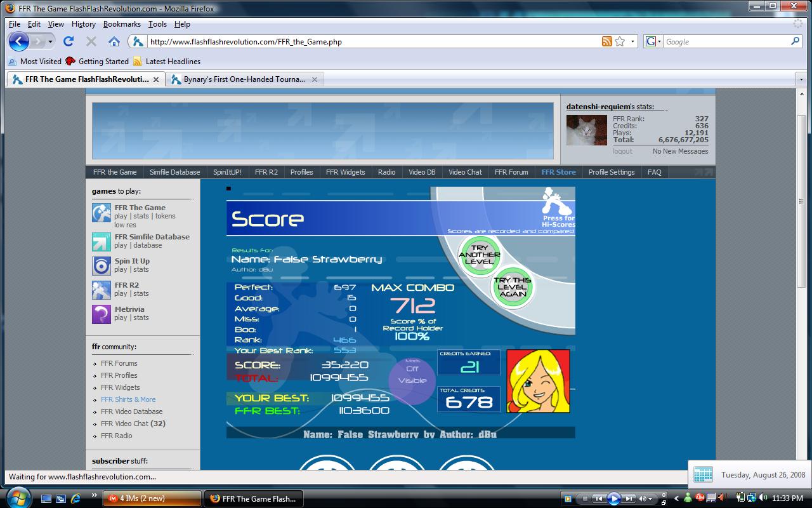
Task: Open the Most Visited bookmarks folder
Action: [x=35, y=62]
